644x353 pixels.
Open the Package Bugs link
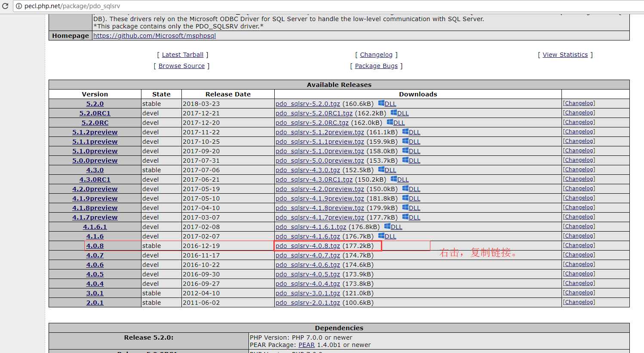(x=376, y=66)
